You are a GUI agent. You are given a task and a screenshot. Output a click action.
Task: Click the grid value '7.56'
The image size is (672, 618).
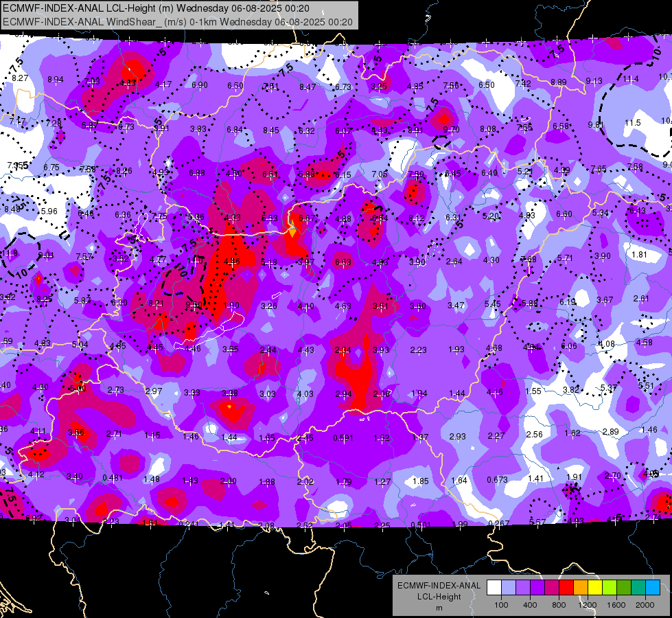(451, 85)
